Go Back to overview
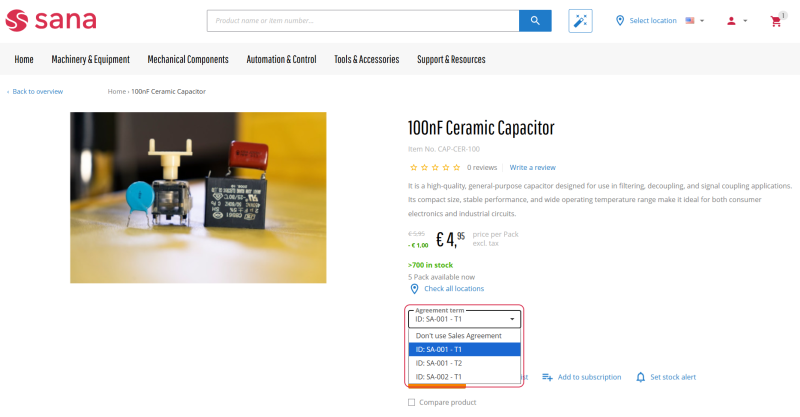Viewport: 800px width, 417px height. click(x=37, y=91)
